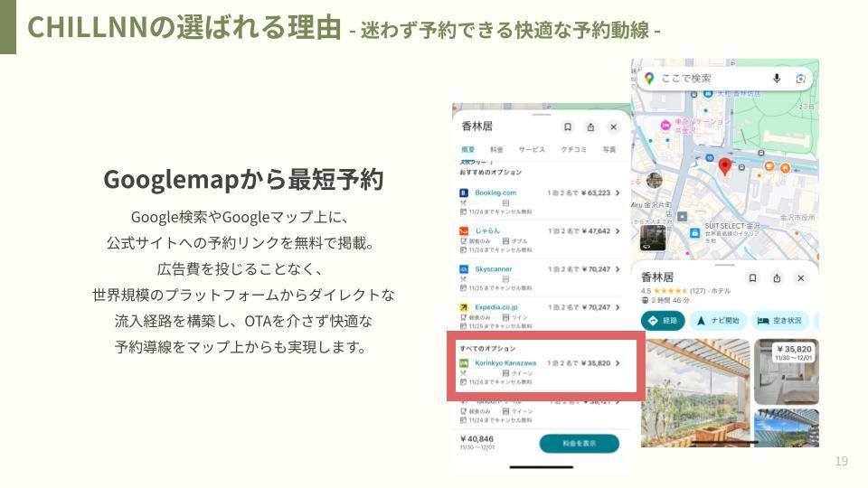Click the Expedia yellow logo icon
This screenshot has width=868, height=488.
[x=464, y=307]
